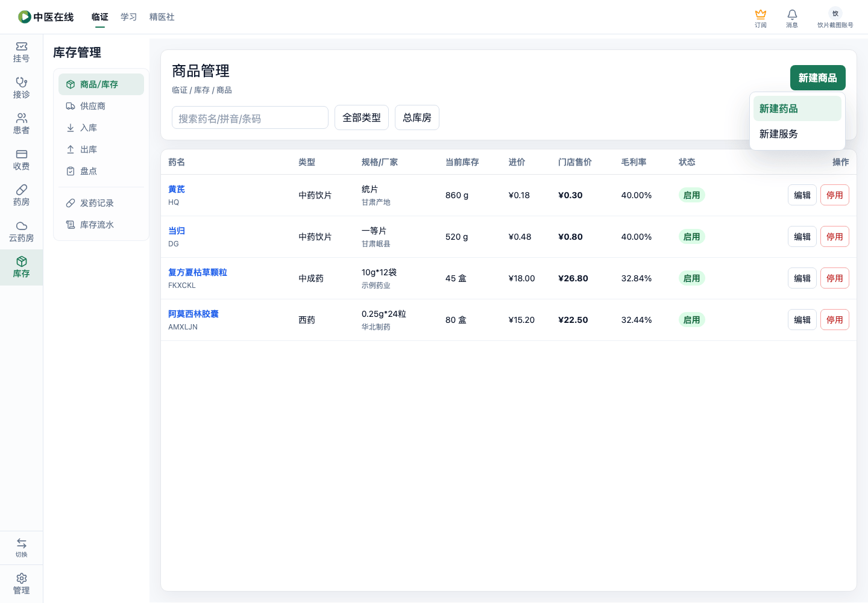Click 停用 in the 黄芪 row

835,195
